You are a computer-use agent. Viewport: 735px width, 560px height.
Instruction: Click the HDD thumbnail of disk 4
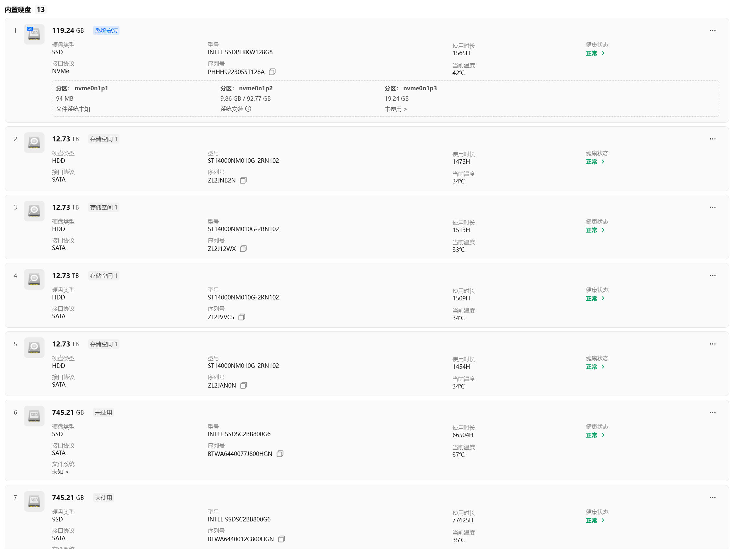[34, 279]
